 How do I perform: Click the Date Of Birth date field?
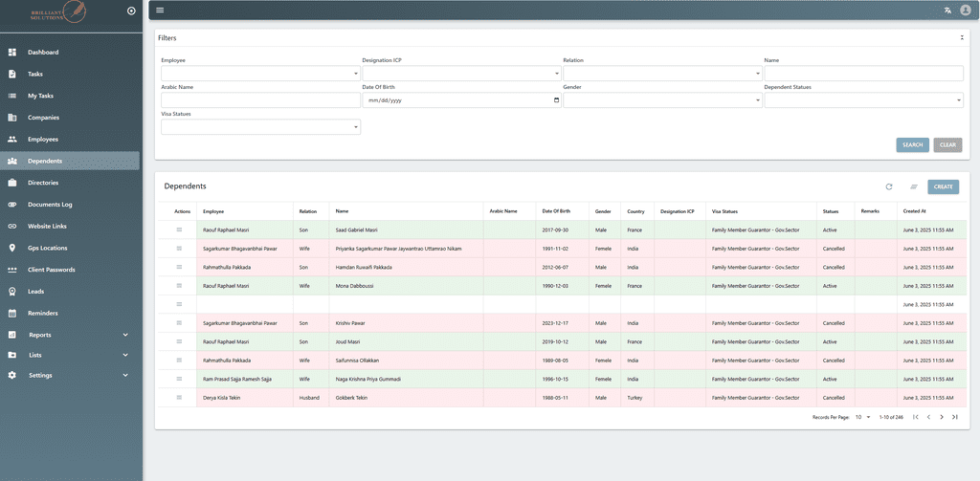click(461, 100)
